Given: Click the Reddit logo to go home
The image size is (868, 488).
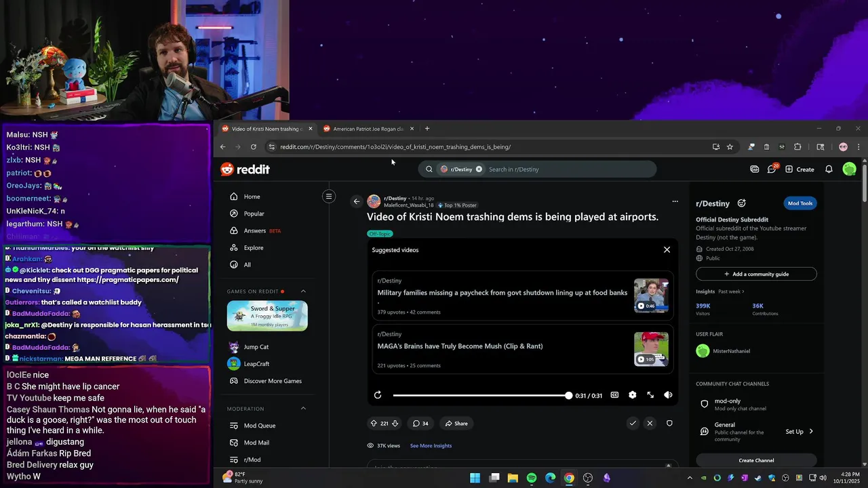Looking at the screenshot, I should coord(245,169).
